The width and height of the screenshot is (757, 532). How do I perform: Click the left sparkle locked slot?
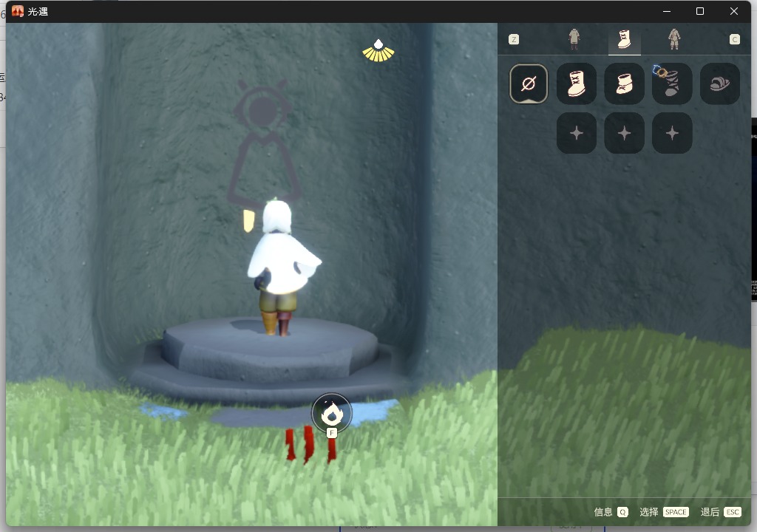click(x=577, y=133)
